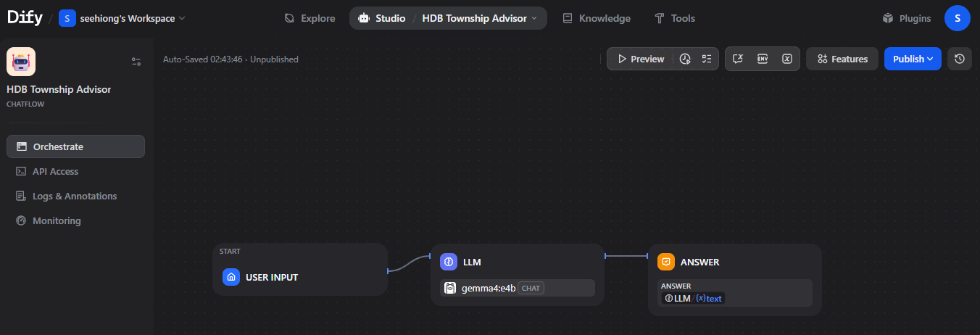Select the Answer node title
Image resolution: width=980 pixels, height=335 pixels.
point(699,262)
